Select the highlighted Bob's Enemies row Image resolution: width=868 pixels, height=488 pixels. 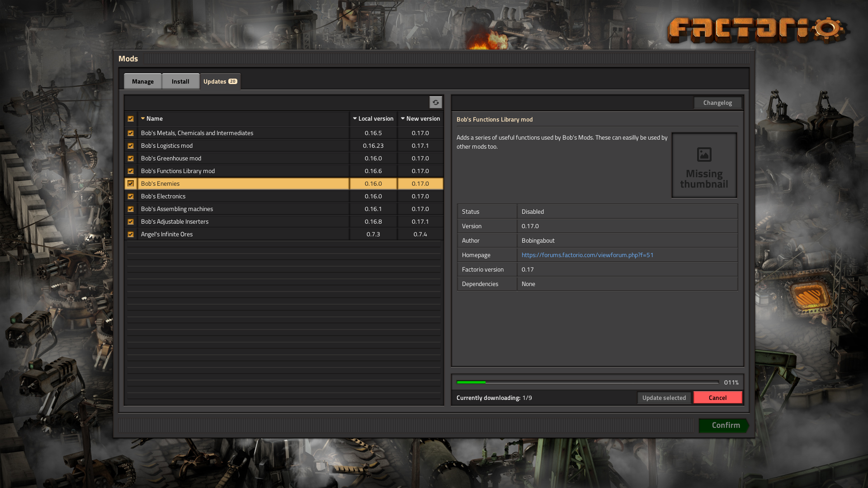point(284,183)
